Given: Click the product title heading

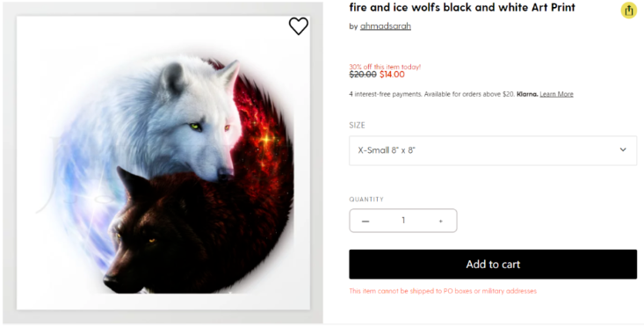Looking at the screenshot, I should coord(462,7).
